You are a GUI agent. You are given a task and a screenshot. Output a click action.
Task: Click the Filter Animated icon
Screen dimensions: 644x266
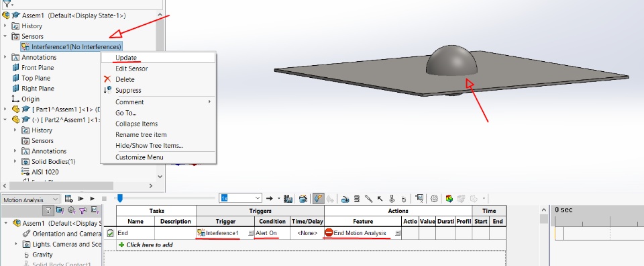[60, 210]
